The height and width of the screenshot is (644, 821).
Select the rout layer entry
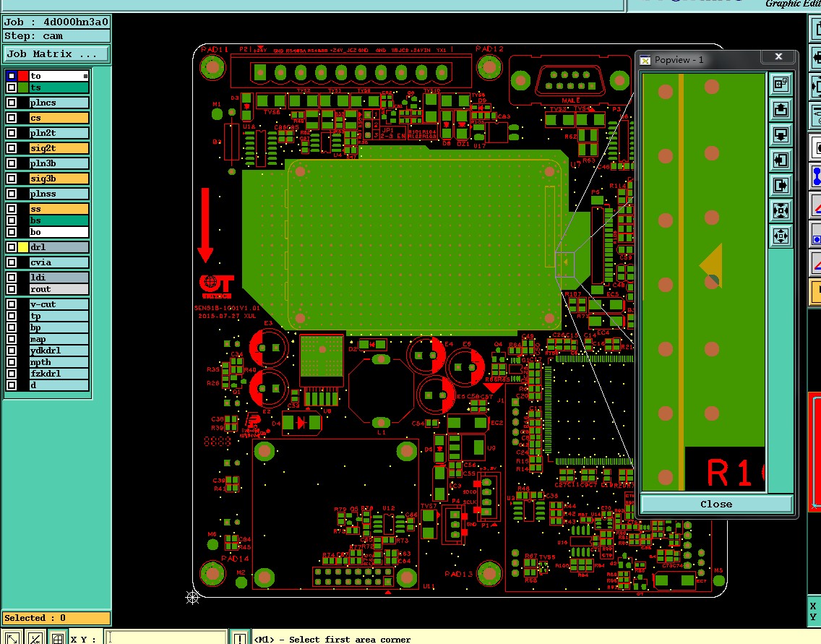click(59, 289)
